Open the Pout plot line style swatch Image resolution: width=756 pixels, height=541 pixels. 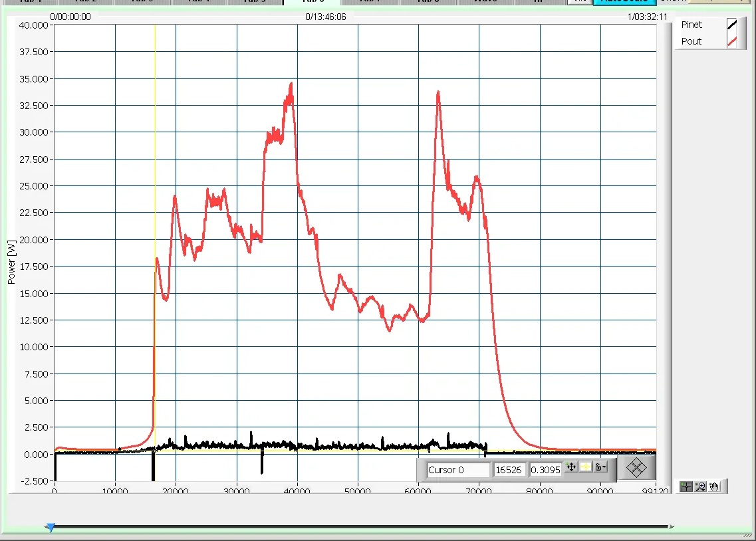point(732,41)
